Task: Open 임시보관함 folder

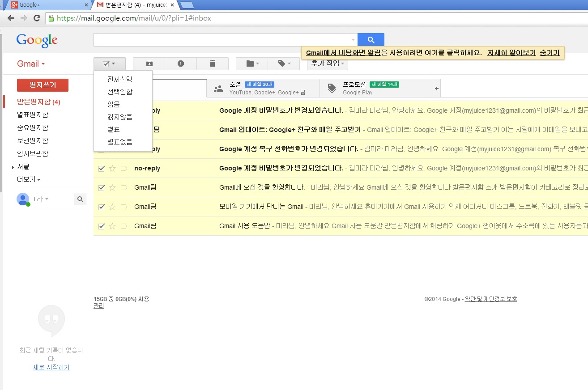Action: click(33, 154)
